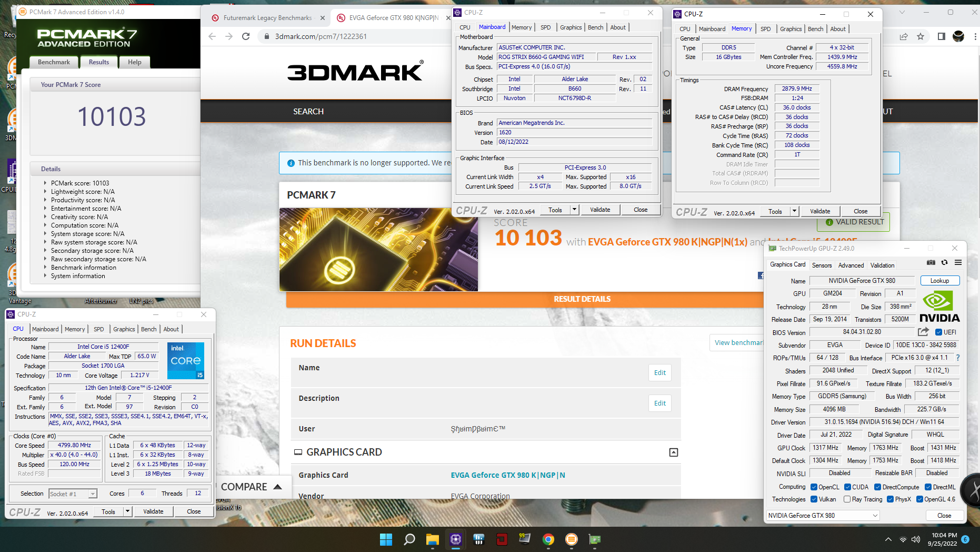
Task: Expand the System information tree item
Action: tap(45, 276)
